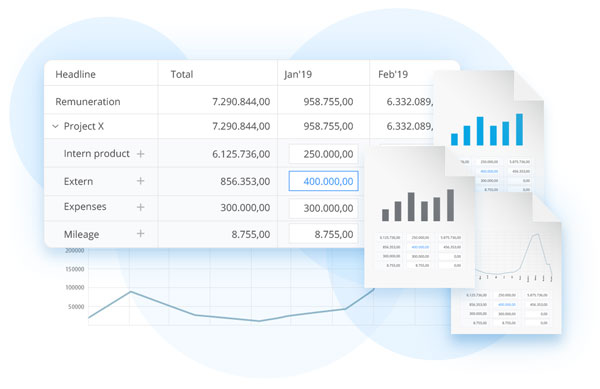The image size is (600, 389).
Task: Select the Intern product row label
Action: pos(96,154)
